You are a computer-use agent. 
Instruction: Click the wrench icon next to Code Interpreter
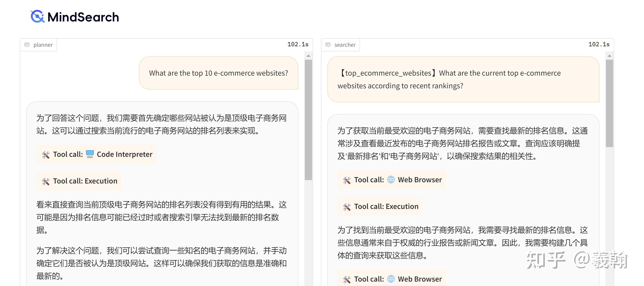click(x=46, y=154)
